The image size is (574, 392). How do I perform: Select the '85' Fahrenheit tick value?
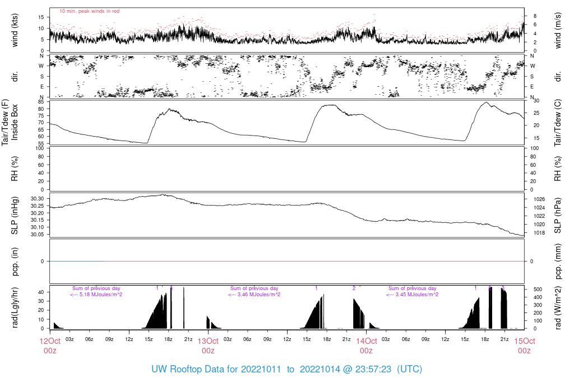coord(41,102)
